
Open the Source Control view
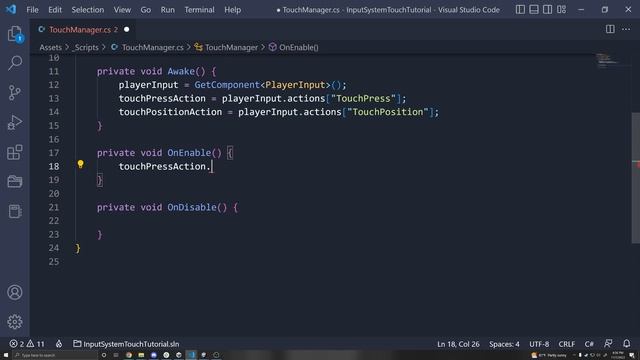(15, 93)
